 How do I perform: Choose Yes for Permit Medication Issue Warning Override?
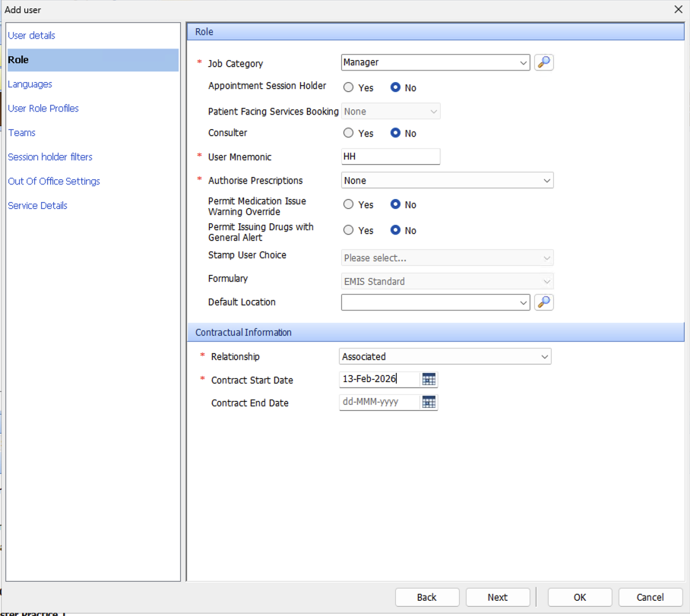tap(349, 204)
